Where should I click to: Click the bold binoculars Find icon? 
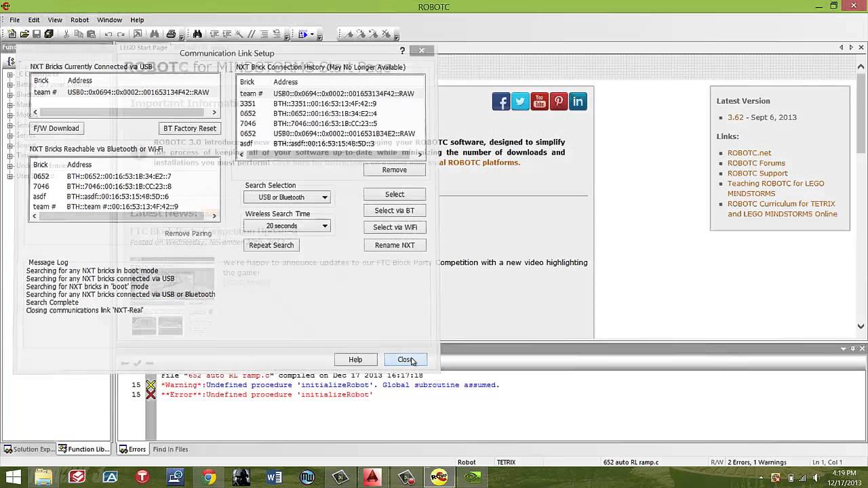coord(197,34)
